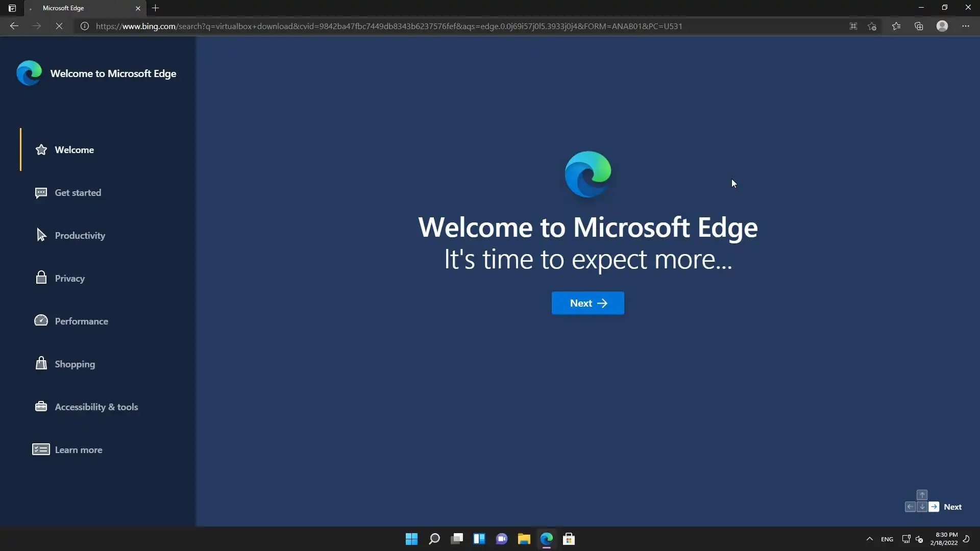
Task: Open File Explorer from the taskbar
Action: tap(524, 539)
